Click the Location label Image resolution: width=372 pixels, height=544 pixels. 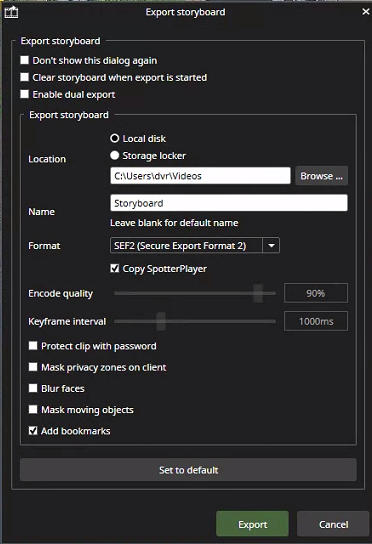[47, 159]
